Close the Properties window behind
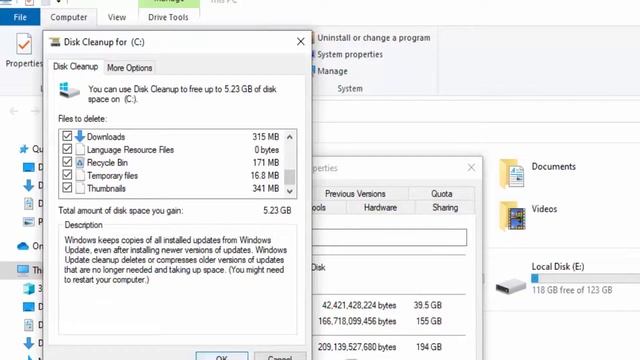 click(471, 167)
